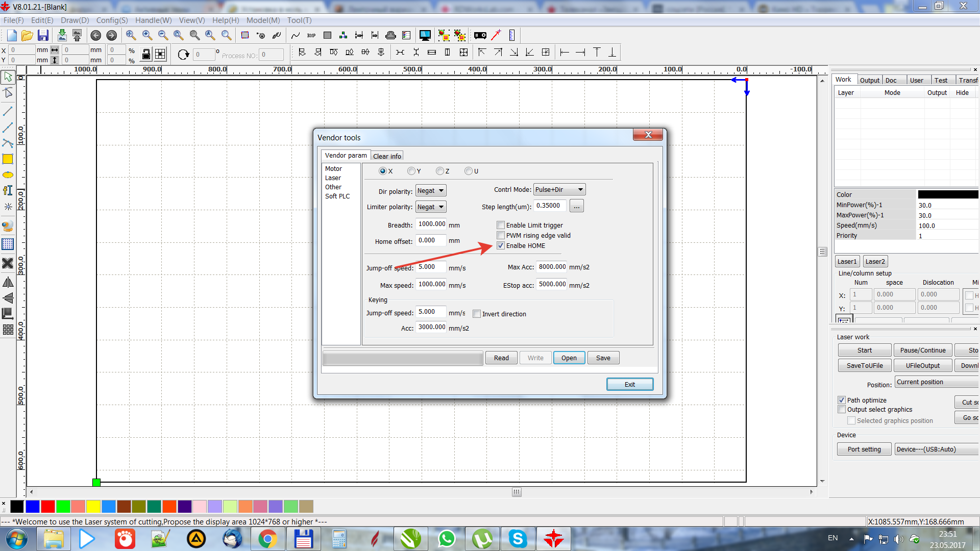Select the Y axis radio button
The width and height of the screenshot is (980, 551).
coord(411,171)
